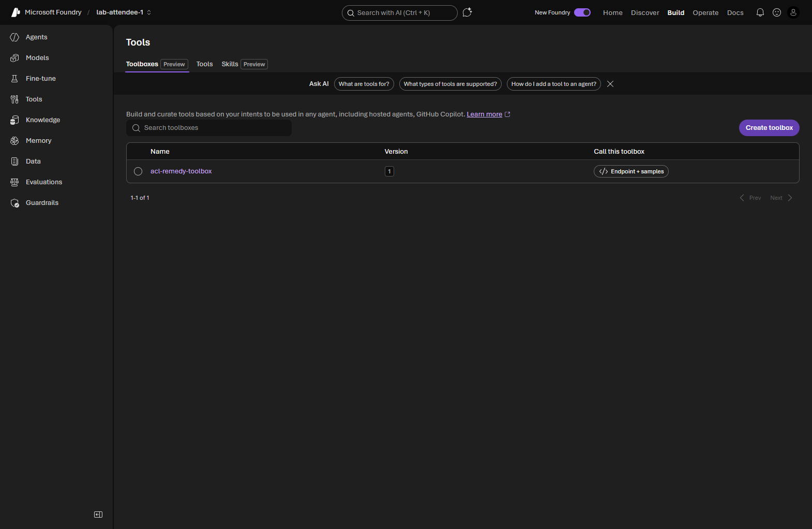812x529 pixels.
Task: Open the Operate menu item
Action: pyautogui.click(x=705, y=12)
